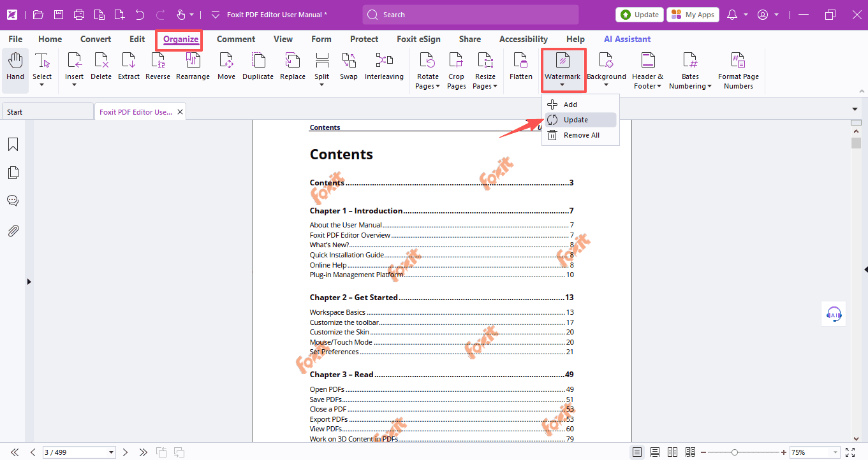The image size is (868, 460).
Task: Click the green Update button
Action: click(640, 15)
